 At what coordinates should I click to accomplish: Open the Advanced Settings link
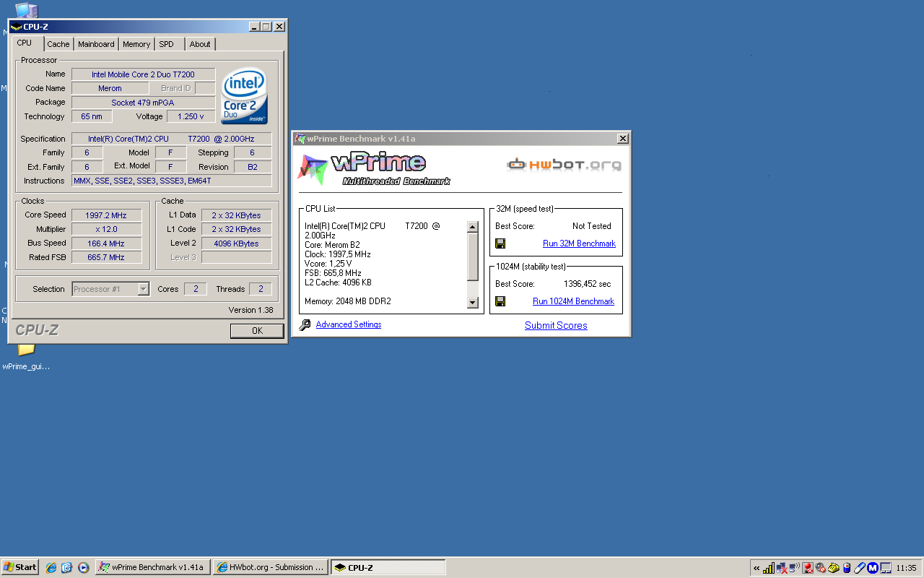(349, 324)
